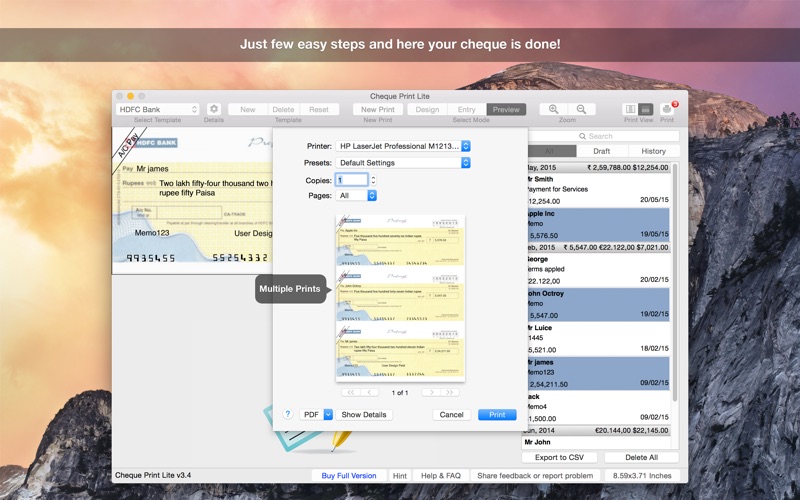Switch to the split print view icon
This screenshot has width=800, height=500.
[631, 109]
